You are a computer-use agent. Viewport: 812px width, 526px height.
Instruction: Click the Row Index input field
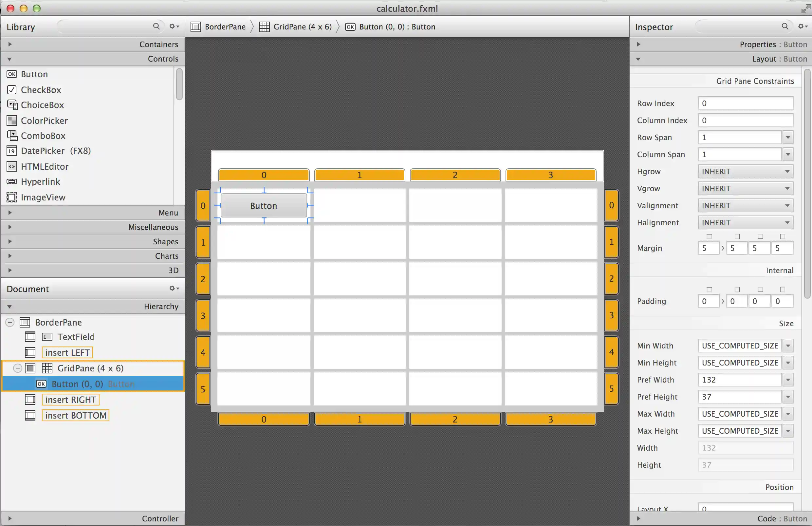[x=745, y=103]
